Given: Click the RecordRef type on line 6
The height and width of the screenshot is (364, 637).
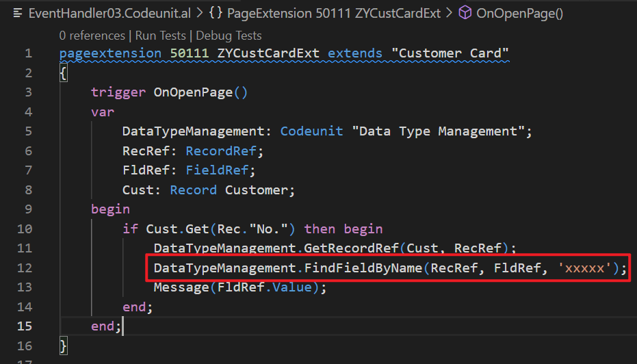Looking at the screenshot, I should point(221,151).
